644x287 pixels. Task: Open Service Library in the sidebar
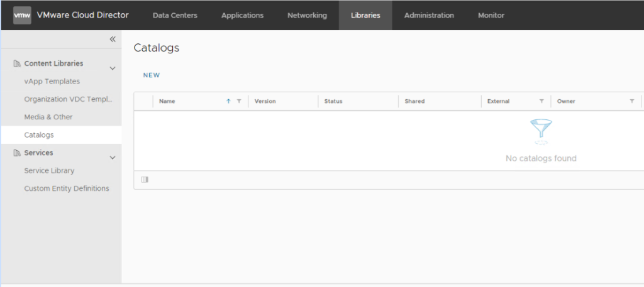pyautogui.click(x=49, y=171)
